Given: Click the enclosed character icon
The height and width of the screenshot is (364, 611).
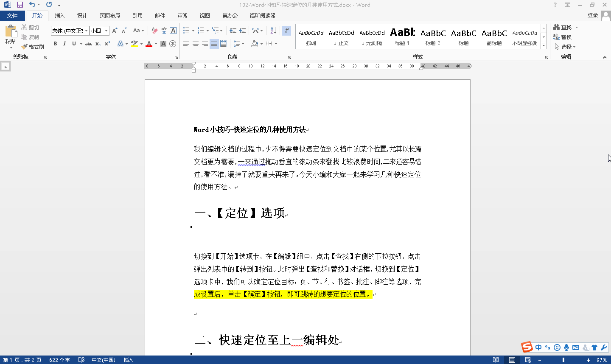Looking at the screenshot, I should click(x=173, y=44).
